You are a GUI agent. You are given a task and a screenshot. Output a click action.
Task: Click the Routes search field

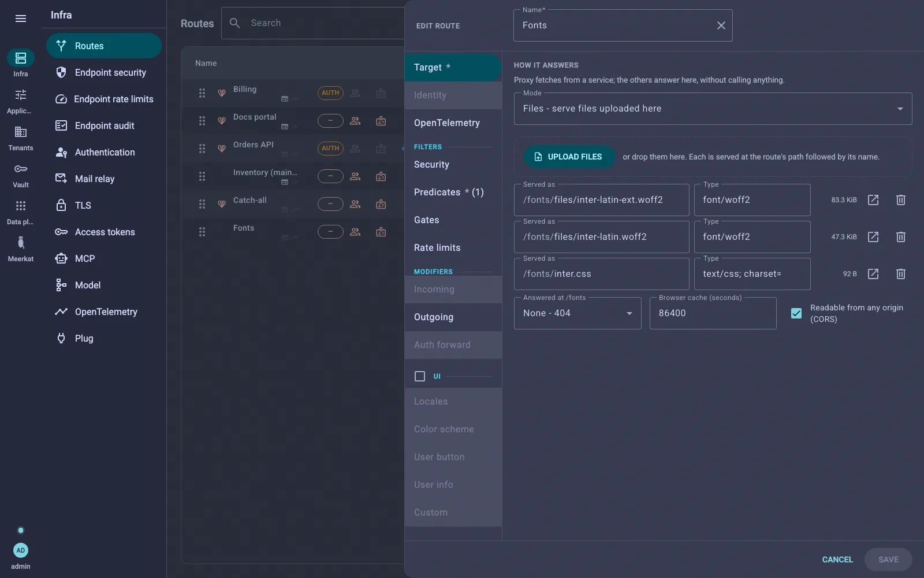pos(313,23)
